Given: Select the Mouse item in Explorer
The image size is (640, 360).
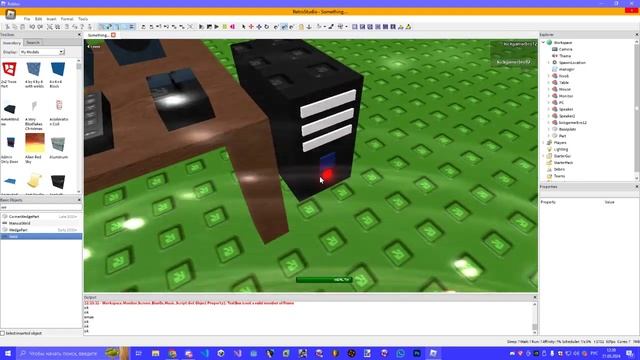Looking at the screenshot, I should (x=565, y=89).
